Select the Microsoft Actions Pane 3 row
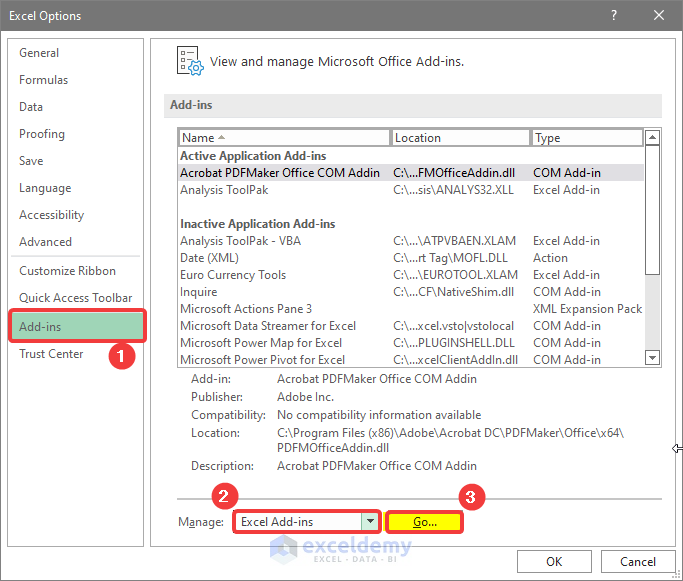Screen dimensions: 683x581 [x=411, y=309]
